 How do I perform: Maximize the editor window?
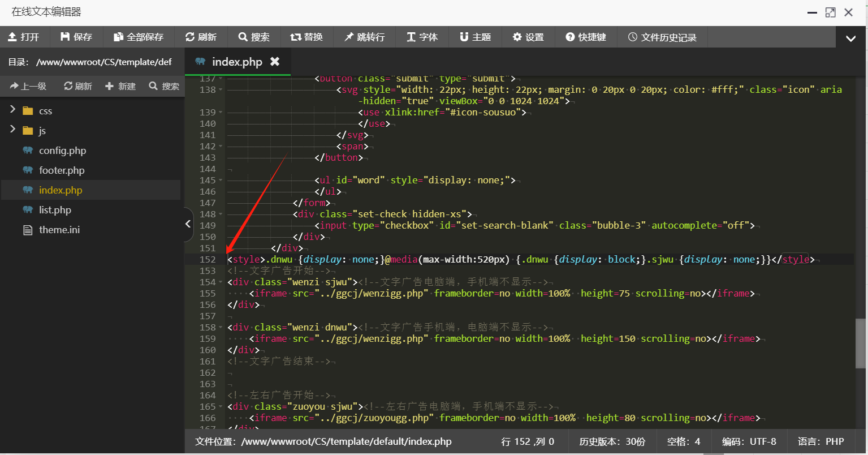click(x=830, y=12)
